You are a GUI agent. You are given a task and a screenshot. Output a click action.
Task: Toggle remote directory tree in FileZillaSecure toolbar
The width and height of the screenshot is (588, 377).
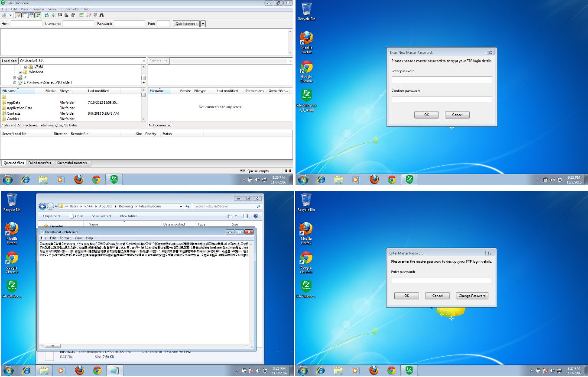coord(31,15)
